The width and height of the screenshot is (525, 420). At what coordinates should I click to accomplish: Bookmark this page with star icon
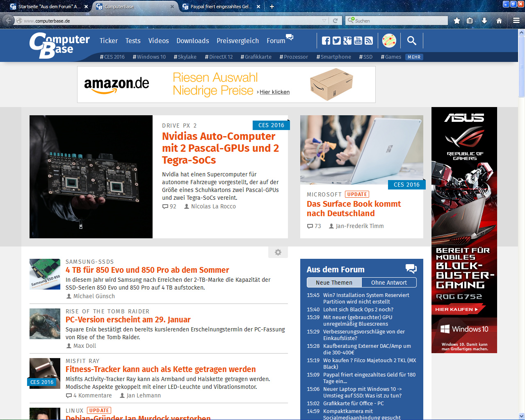click(457, 21)
